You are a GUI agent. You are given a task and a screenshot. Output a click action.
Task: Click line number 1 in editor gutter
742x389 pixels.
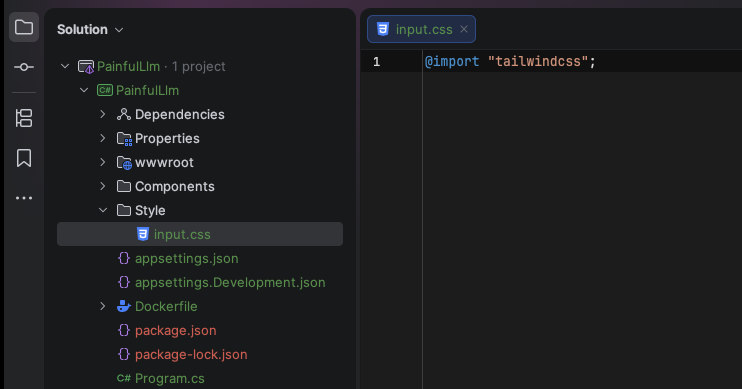[x=376, y=62]
